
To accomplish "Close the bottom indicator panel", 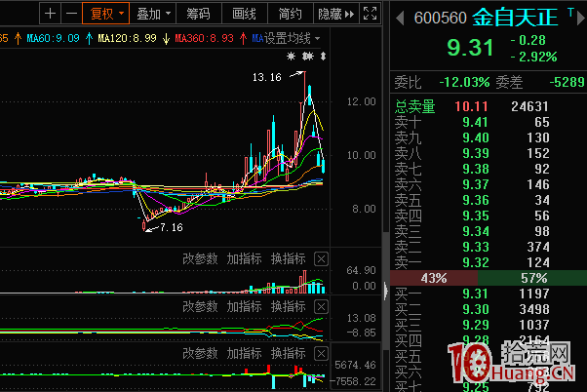I will pyautogui.click(x=321, y=353).
